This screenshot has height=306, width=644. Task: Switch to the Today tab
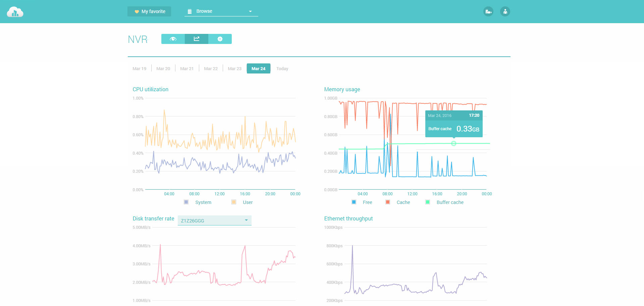pyautogui.click(x=282, y=68)
